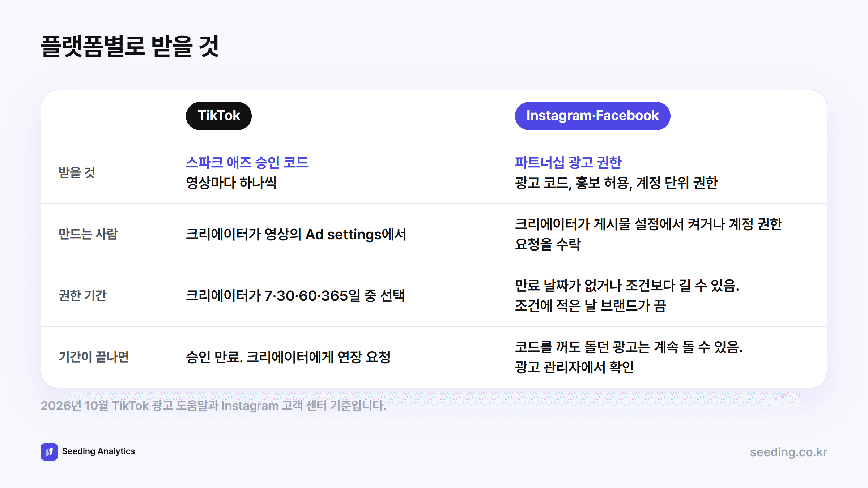Screen dimensions: 868x488
Task: Open the seeding.co.kr link
Action: [788, 452]
